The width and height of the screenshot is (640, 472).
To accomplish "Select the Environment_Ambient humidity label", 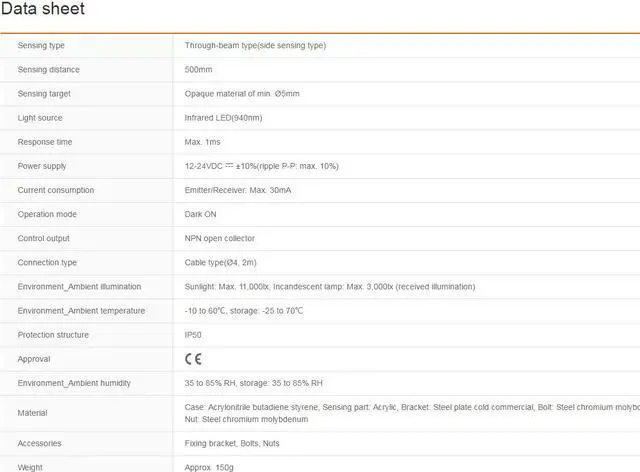I will click(x=74, y=383).
